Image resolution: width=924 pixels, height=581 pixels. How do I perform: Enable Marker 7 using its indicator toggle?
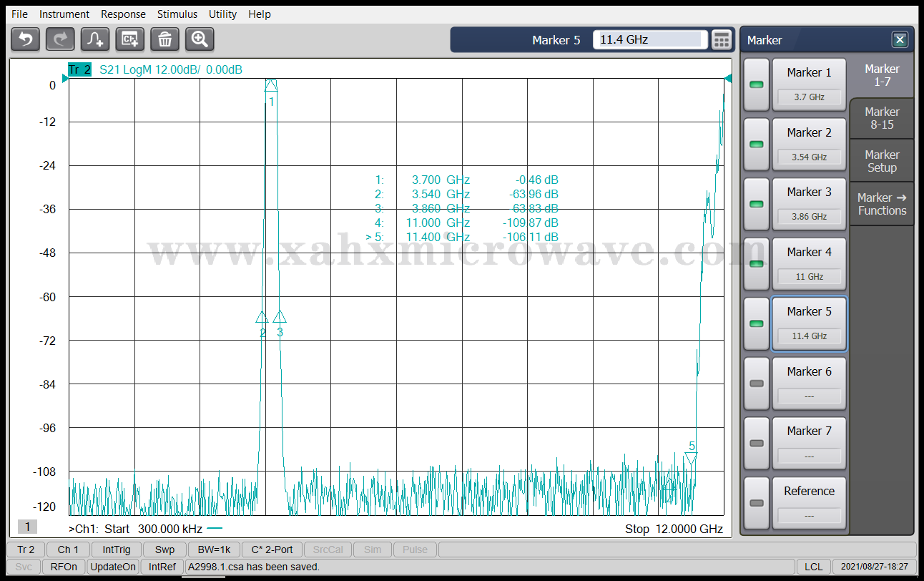(756, 443)
